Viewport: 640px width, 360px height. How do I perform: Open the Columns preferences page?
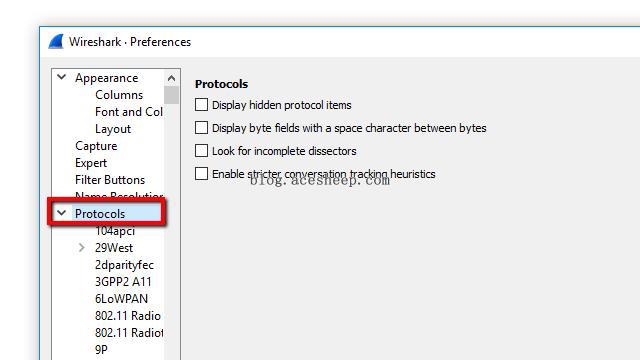click(119, 95)
